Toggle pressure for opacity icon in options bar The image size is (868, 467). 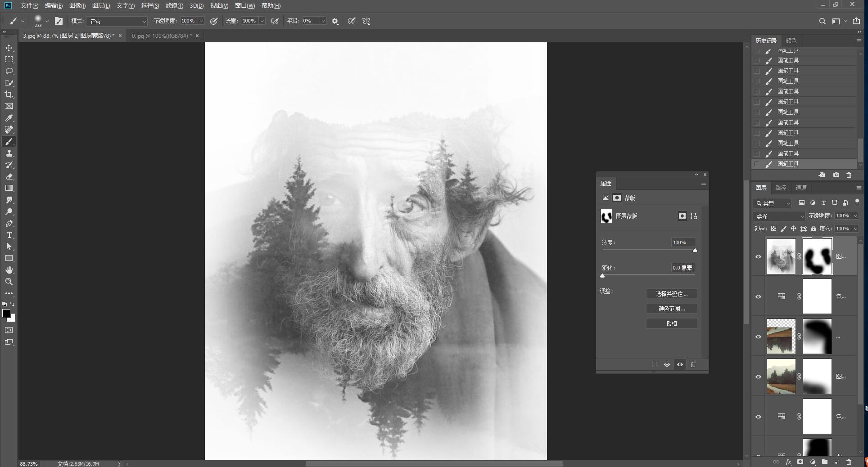pyautogui.click(x=214, y=21)
